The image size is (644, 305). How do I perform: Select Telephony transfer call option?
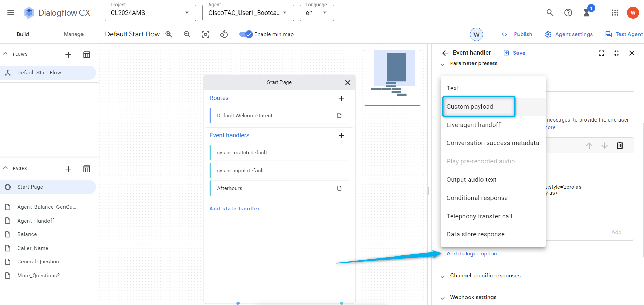click(493, 216)
